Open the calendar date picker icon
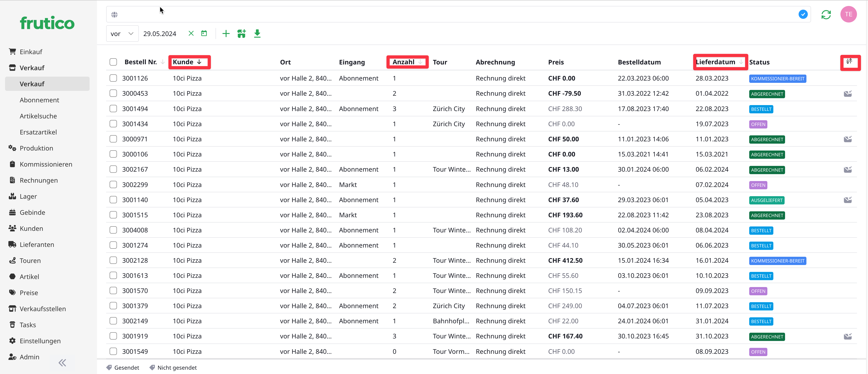 pos(204,33)
